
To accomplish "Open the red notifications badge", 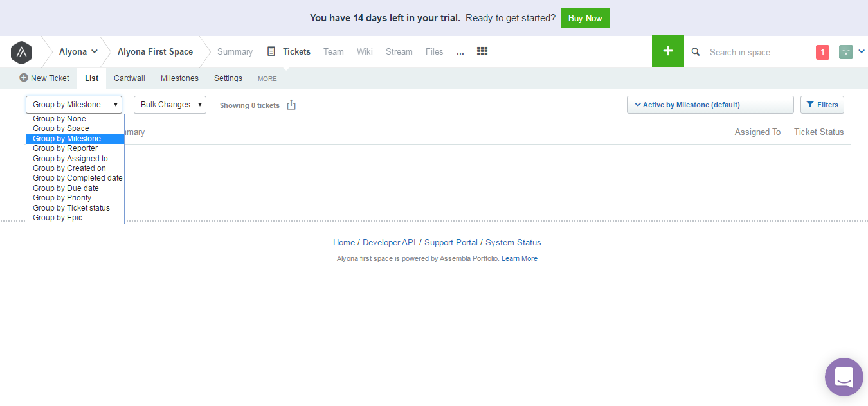I will 822,53.
